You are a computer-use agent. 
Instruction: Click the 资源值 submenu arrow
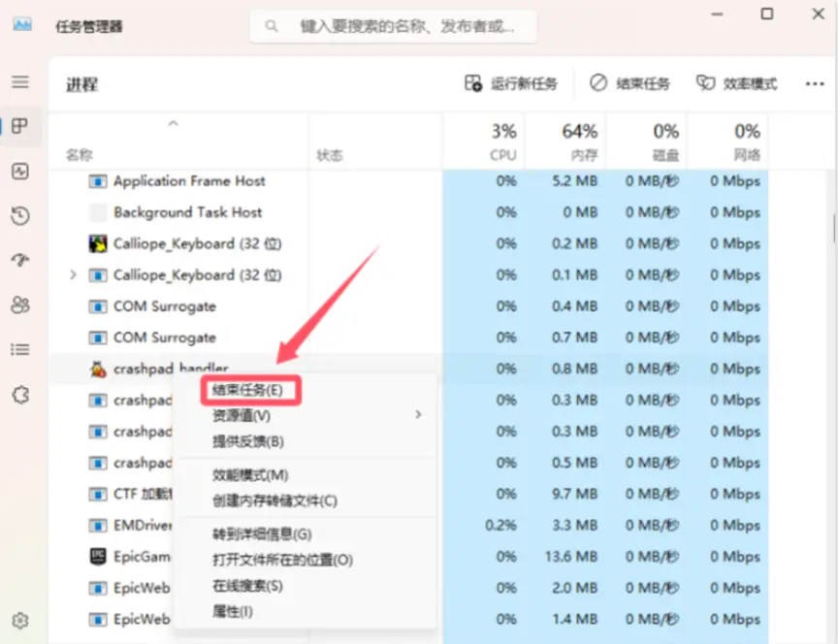418,415
